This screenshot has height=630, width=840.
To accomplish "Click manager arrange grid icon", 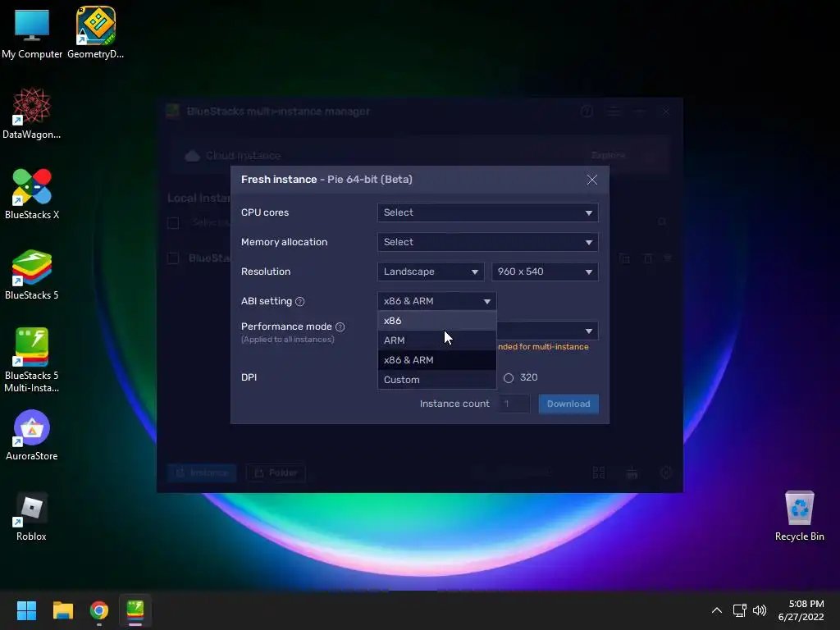I will tap(599, 472).
